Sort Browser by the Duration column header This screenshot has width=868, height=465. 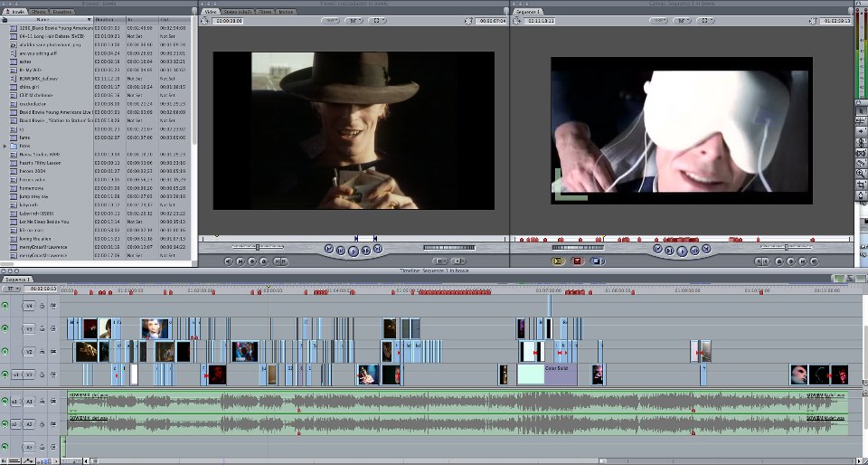point(109,19)
